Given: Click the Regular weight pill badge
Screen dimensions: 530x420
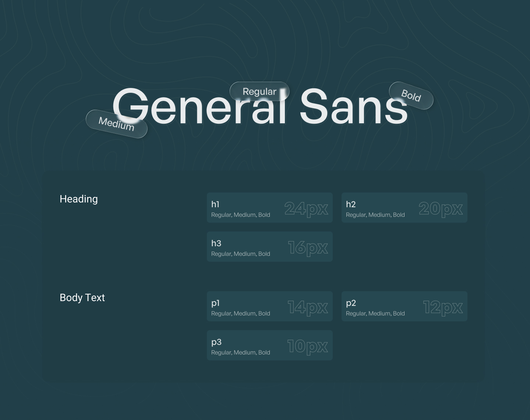Looking at the screenshot, I should [x=259, y=91].
